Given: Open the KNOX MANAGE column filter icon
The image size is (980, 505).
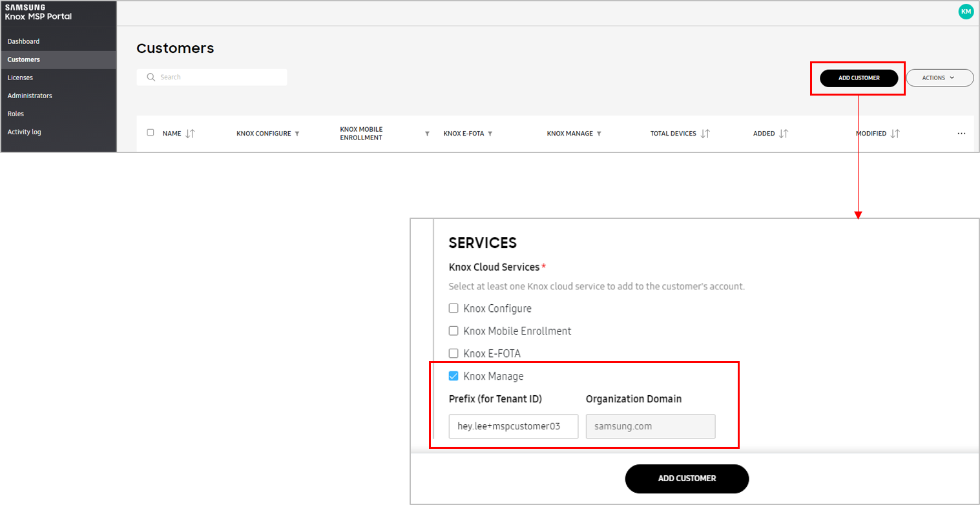Looking at the screenshot, I should [x=598, y=133].
